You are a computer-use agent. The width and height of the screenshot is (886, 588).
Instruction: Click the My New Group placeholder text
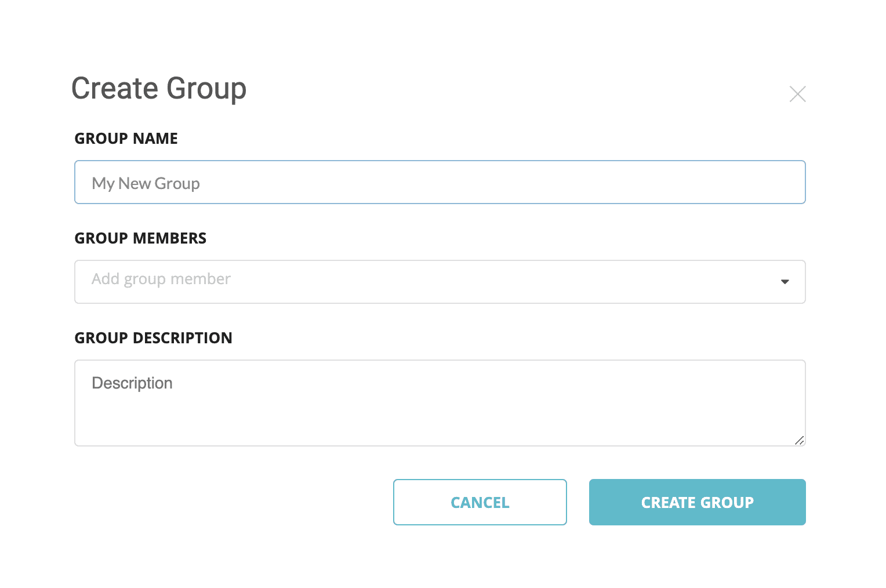pyautogui.click(x=146, y=183)
